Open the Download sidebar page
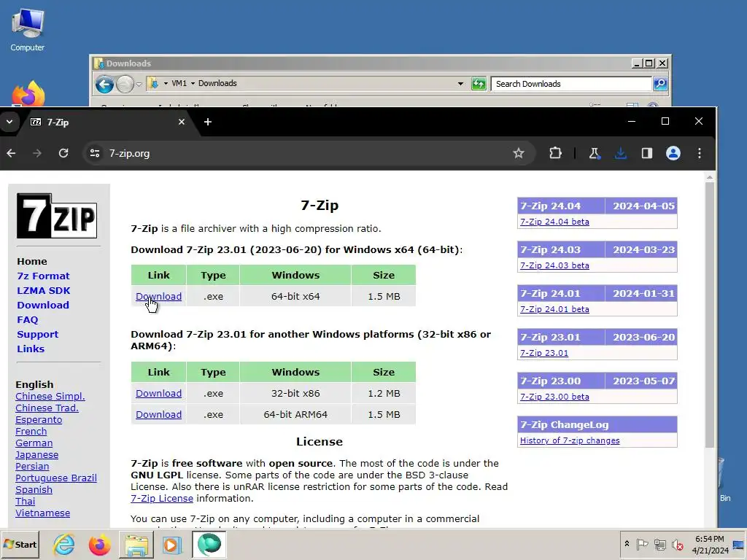 coord(43,305)
